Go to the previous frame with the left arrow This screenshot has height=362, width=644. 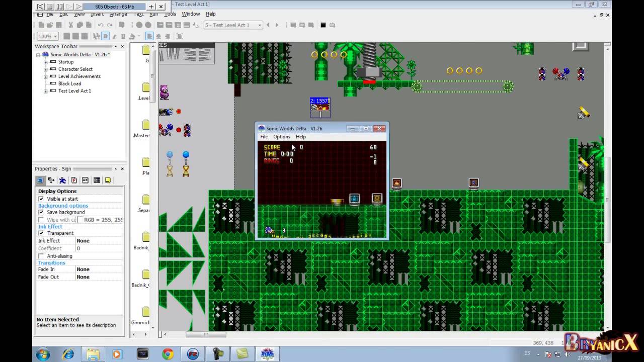[x=268, y=25]
